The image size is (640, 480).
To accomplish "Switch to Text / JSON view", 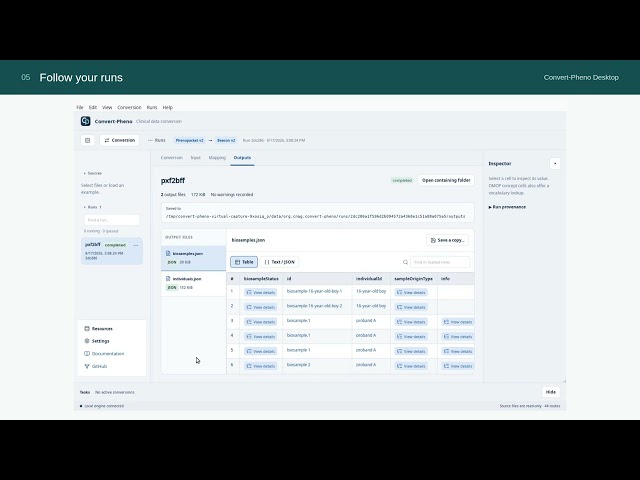I will [x=280, y=262].
